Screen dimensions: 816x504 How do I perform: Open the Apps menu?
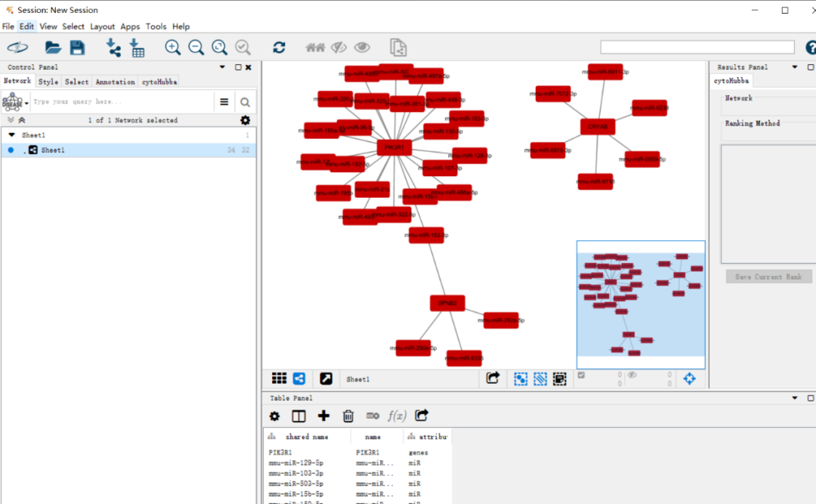point(130,26)
